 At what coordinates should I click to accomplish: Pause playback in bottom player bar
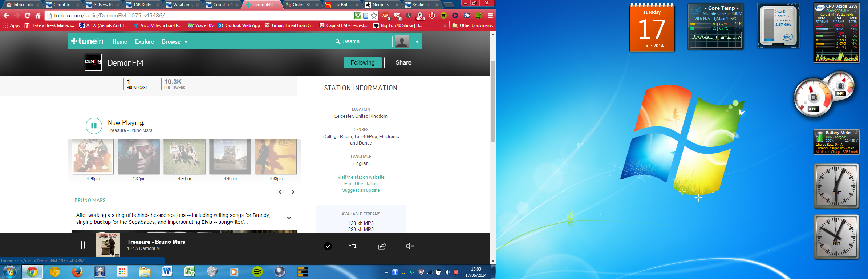(83, 245)
